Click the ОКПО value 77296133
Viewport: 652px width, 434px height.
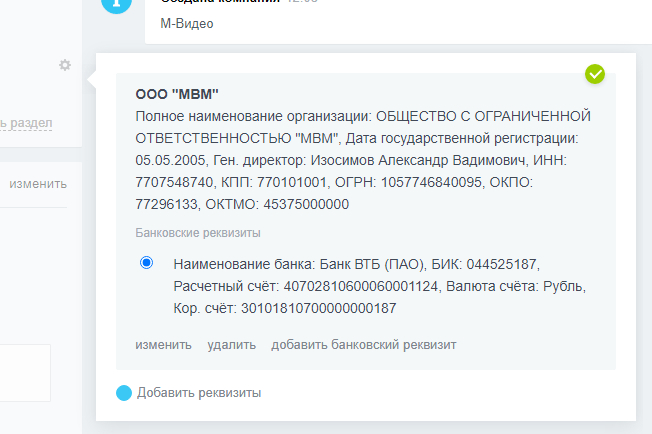166,204
